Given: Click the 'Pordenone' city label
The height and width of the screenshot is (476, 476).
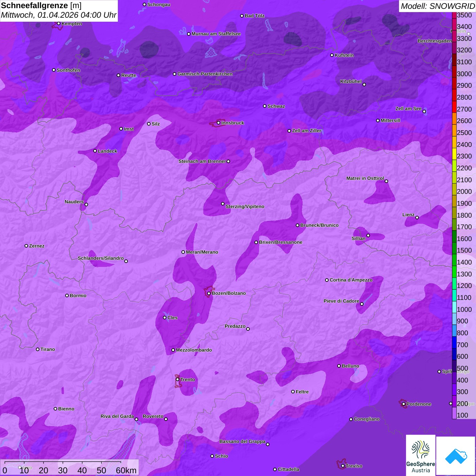Looking at the screenshot, I should pyautogui.click(x=419, y=404).
